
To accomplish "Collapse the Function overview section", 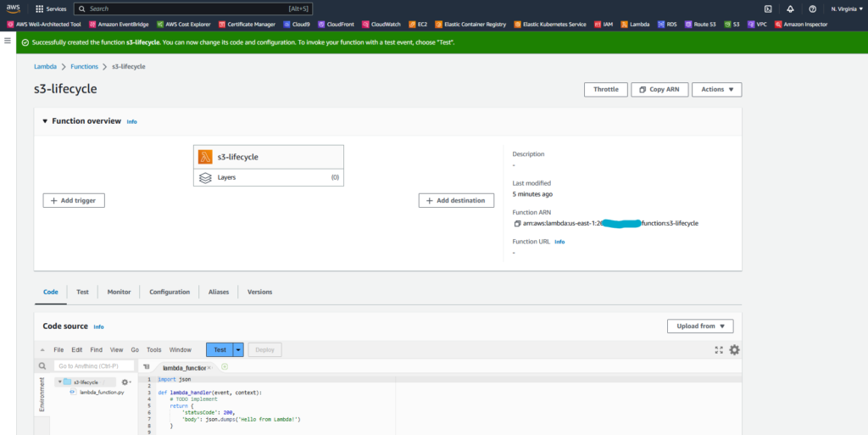I will (46, 121).
